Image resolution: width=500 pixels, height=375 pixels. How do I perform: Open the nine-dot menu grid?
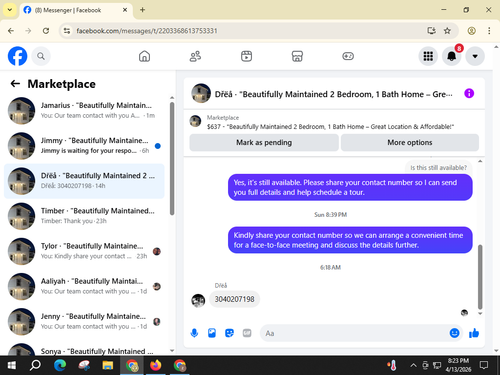(428, 56)
